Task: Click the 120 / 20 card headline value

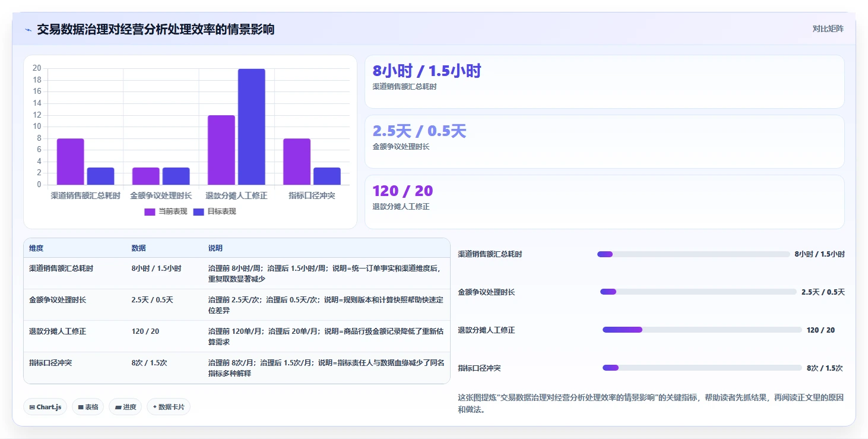Action: [x=403, y=191]
